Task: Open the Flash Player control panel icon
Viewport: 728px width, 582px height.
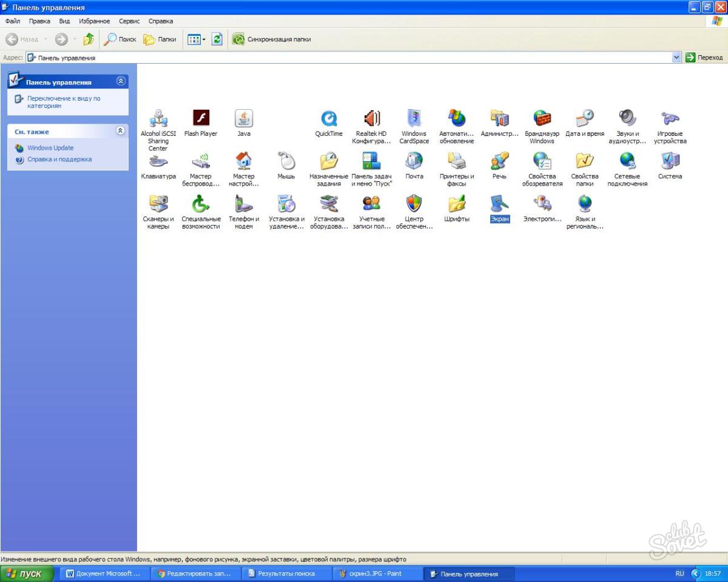Action: pos(200,118)
